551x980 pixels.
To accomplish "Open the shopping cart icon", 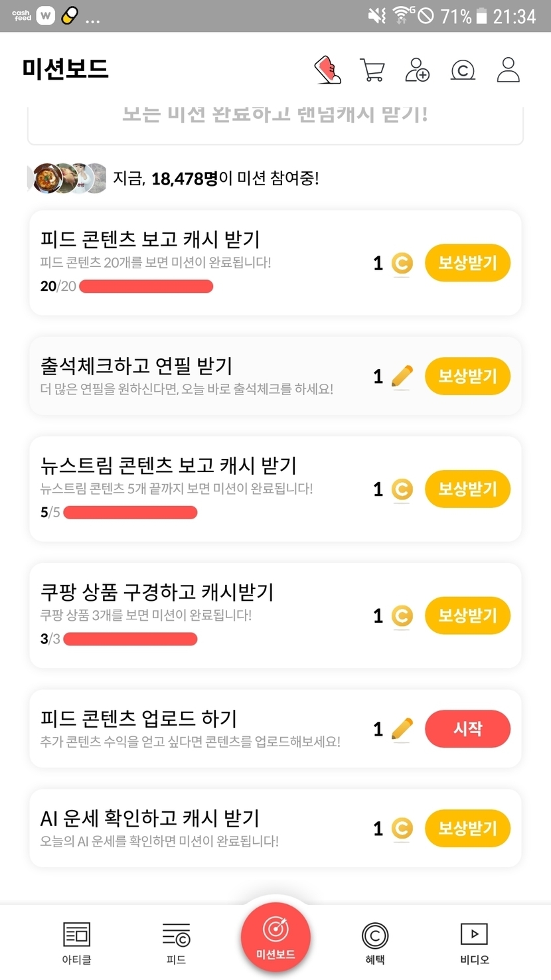I will [372, 70].
